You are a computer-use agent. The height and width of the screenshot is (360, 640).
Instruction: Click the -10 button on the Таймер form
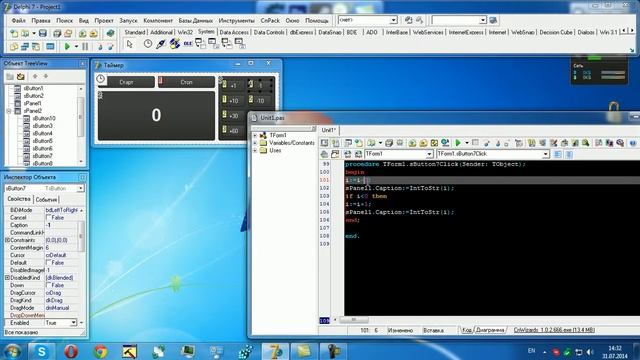261,100
